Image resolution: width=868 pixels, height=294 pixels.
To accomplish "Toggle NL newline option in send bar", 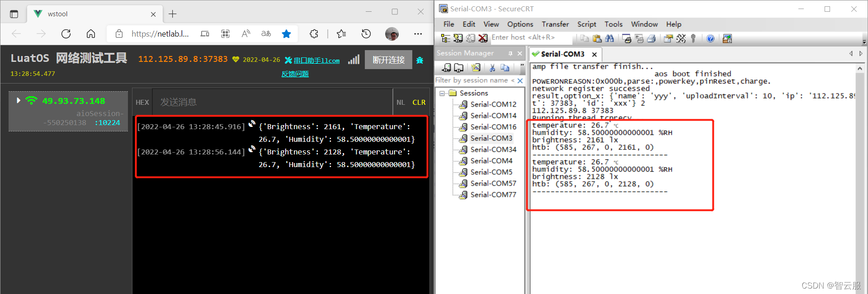I will (x=401, y=103).
